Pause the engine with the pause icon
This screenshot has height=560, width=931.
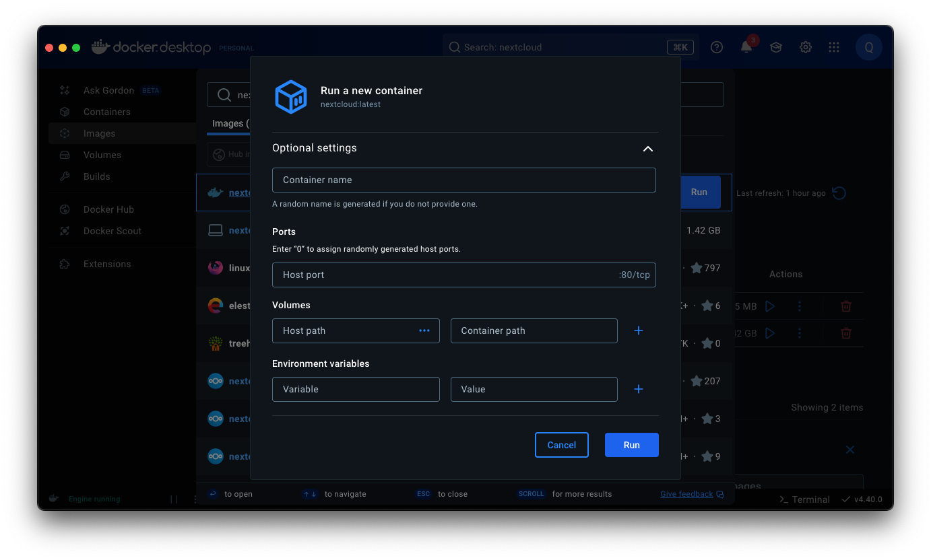click(x=174, y=499)
